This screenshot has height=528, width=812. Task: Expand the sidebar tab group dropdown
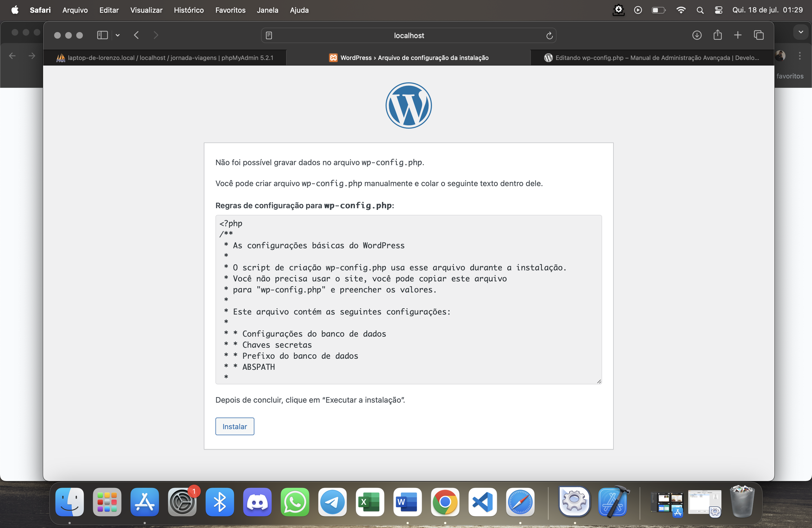pos(117,35)
